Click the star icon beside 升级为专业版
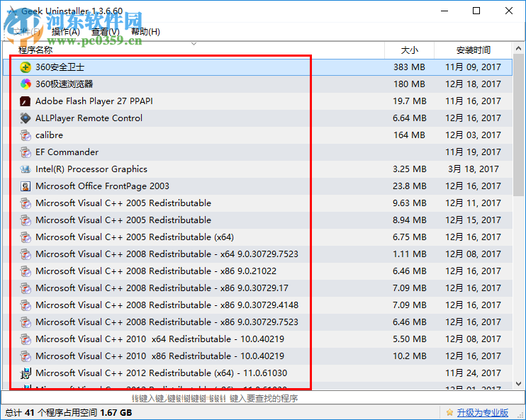526x420 pixels. (x=449, y=413)
